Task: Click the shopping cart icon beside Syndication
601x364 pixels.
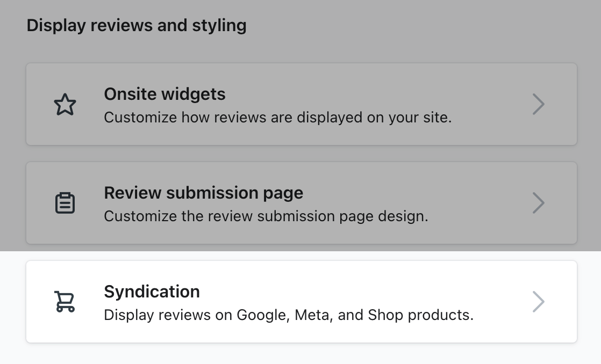Action: (65, 302)
